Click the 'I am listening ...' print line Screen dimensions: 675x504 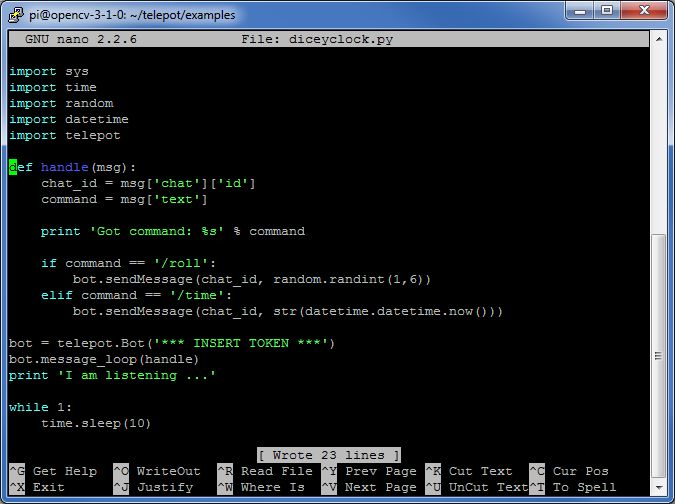(x=112, y=375)
